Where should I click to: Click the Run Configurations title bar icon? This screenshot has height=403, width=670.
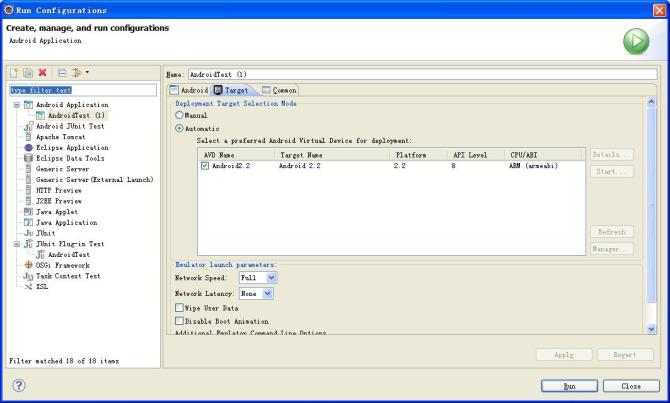coord(9,9)
